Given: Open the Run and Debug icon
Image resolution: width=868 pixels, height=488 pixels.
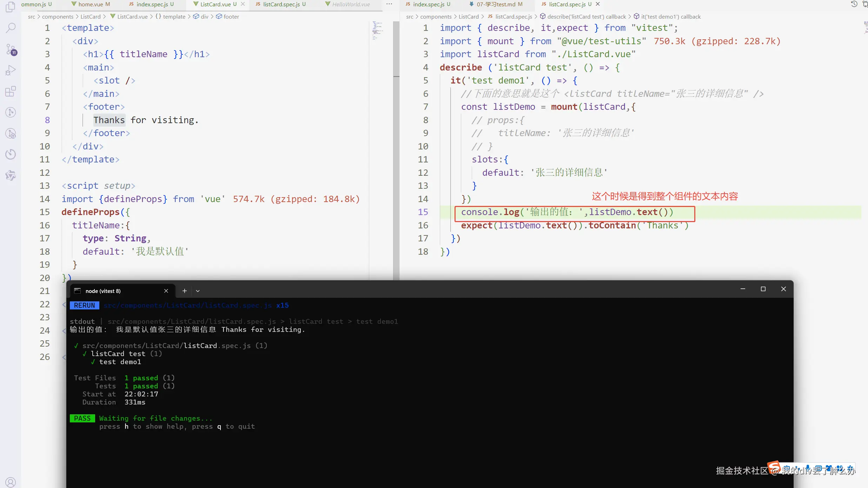Looking at the screenshot, I should coord(11,70).
